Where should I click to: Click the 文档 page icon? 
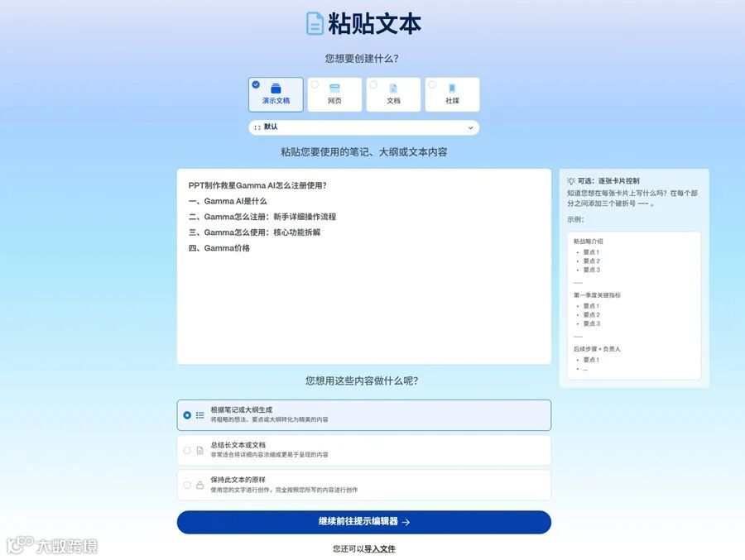[x=393, y=89]
